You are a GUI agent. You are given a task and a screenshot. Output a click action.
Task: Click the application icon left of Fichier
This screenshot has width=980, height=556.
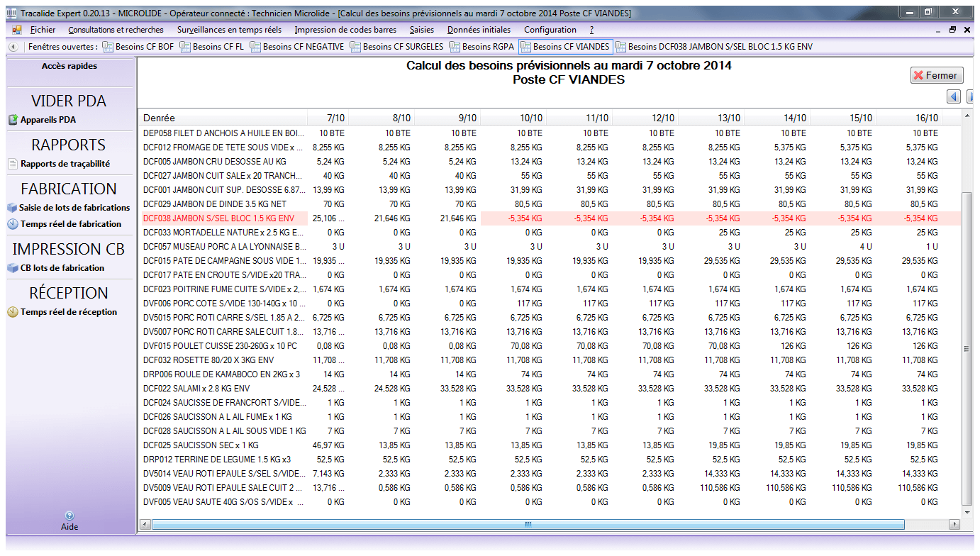coord(17,30)
